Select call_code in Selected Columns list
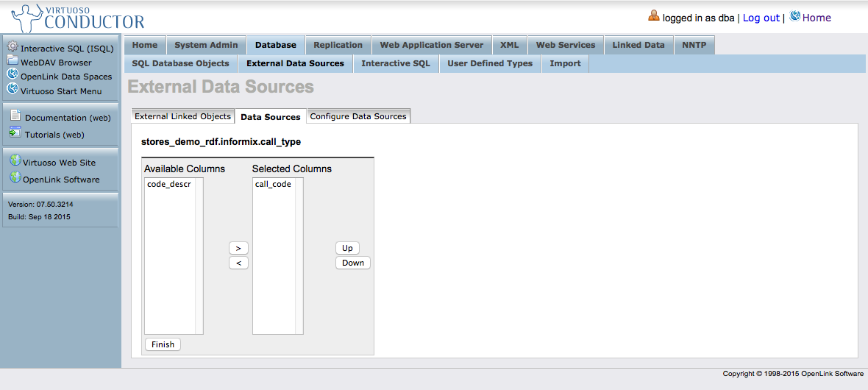The height and width of the screenshot is (390, 868). click(x=273, y=184)
